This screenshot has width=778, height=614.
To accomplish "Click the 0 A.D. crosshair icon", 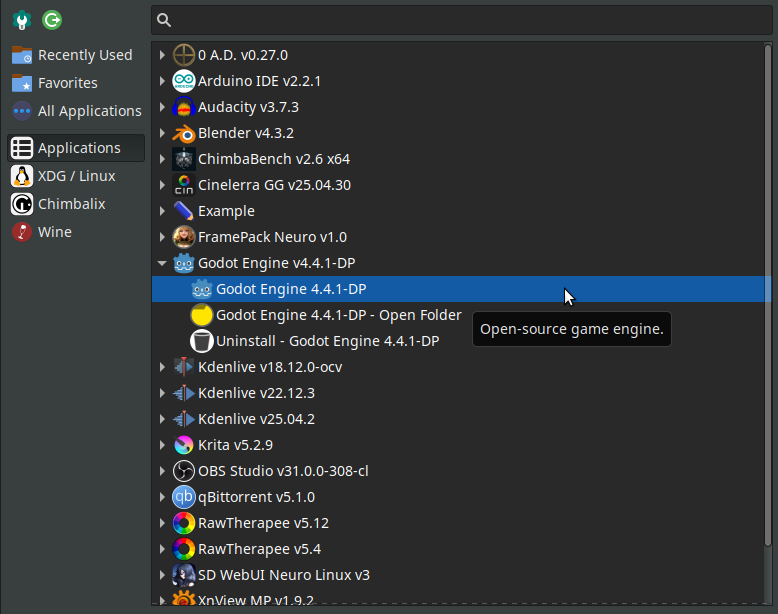I will coord(184,55).
